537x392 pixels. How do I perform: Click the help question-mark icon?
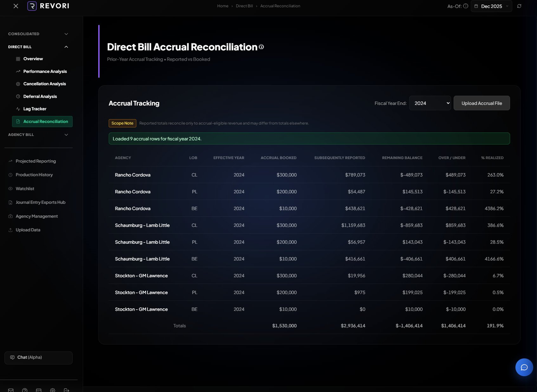click(25, 390)
